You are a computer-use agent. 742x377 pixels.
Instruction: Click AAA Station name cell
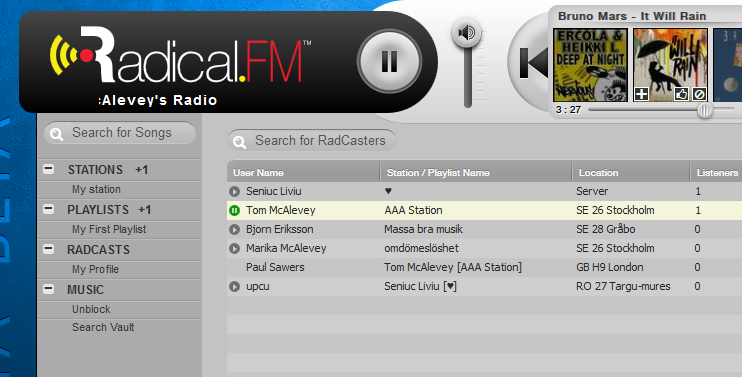coord(413,210)
